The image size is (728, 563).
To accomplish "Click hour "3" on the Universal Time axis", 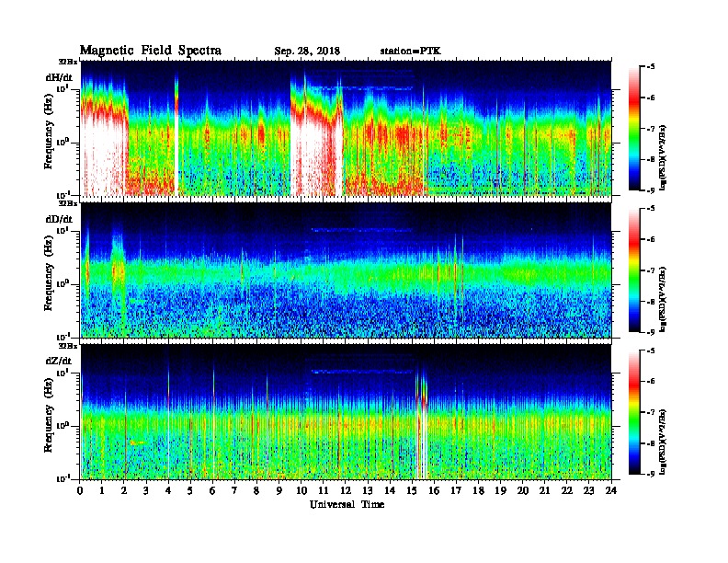I will point(146,490).
